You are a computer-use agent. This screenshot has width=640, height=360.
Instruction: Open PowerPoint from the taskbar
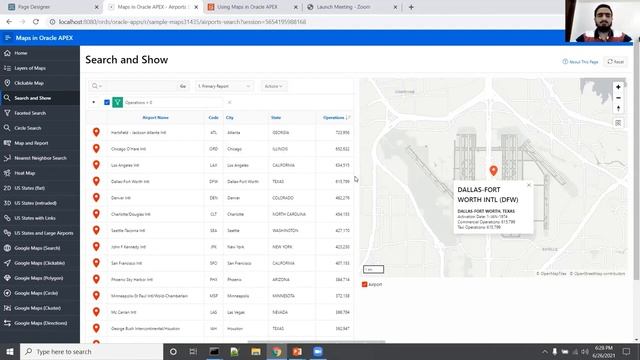point(297,351)
